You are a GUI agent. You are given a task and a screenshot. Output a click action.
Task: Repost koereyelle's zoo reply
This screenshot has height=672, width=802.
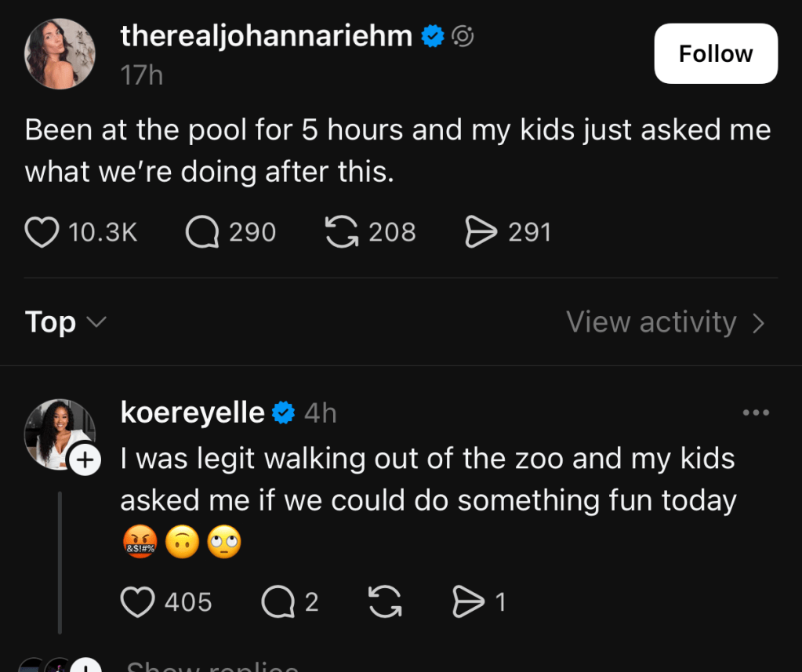tap(384, 601)
